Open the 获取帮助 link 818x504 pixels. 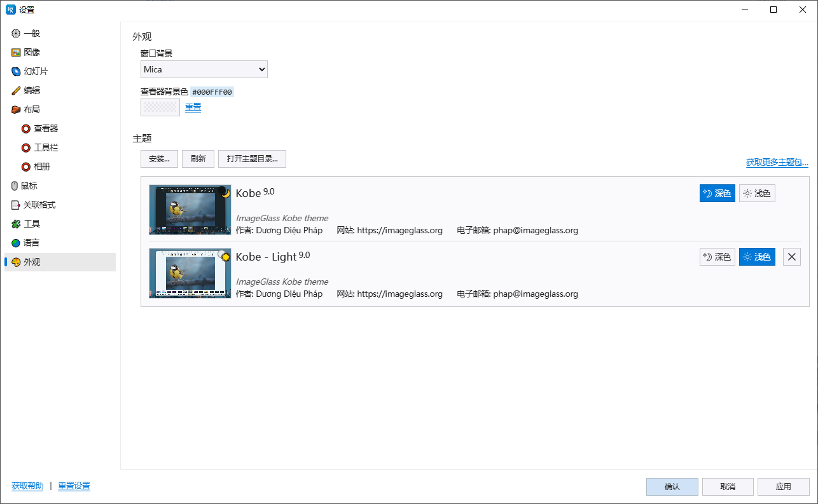[27, 486]
